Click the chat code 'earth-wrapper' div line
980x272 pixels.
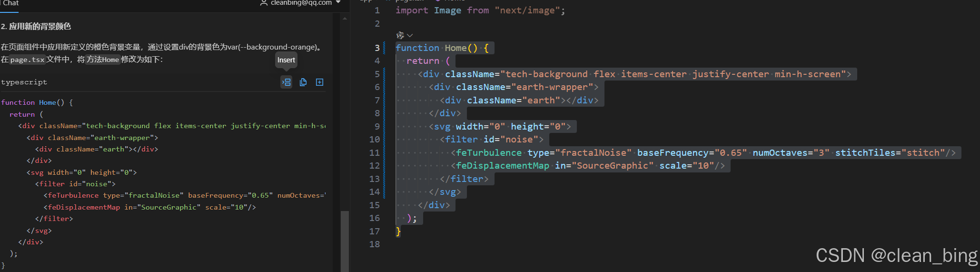click(x=92, y=138)
